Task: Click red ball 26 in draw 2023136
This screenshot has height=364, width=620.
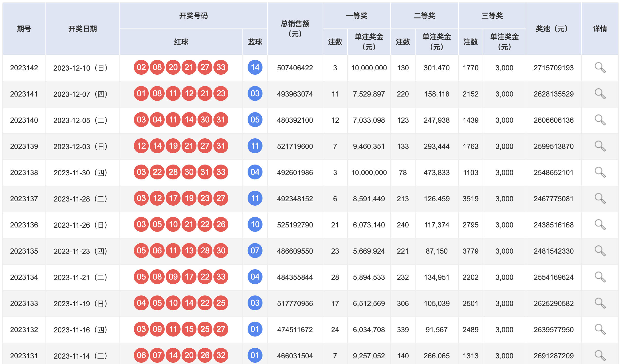Action: coord(221,224)
